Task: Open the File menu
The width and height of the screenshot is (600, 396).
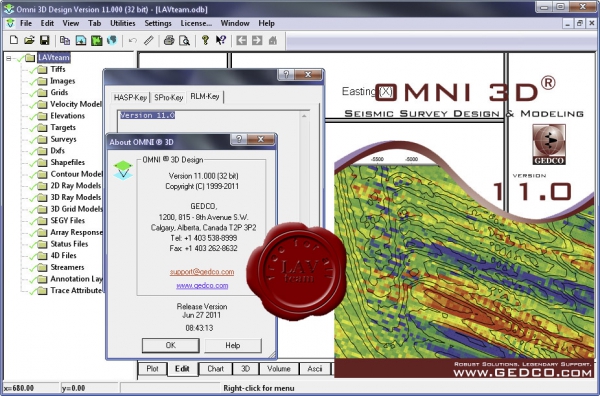Action: click(x=26, y=23)
